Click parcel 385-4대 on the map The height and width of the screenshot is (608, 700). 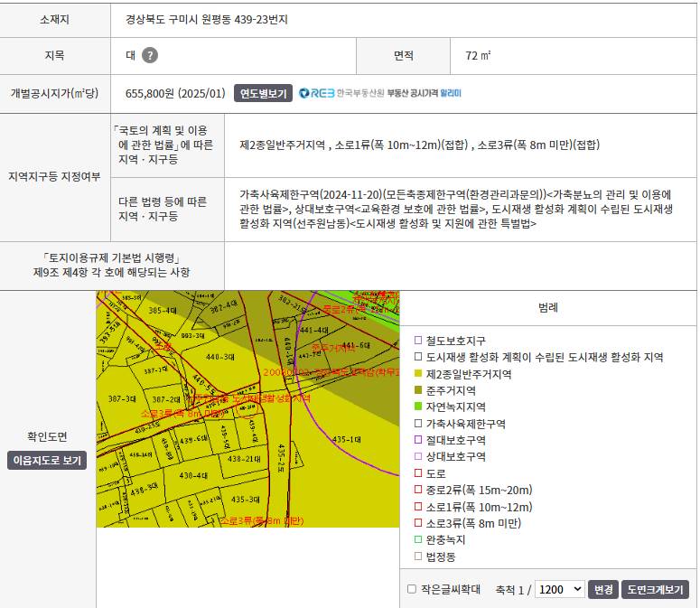(x=163, y=310)
